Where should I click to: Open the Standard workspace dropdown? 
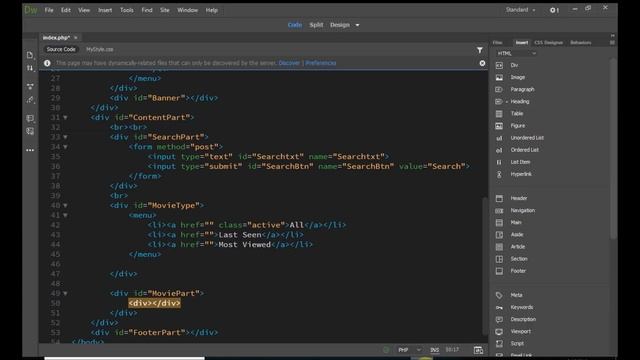(x=520, y=10)
